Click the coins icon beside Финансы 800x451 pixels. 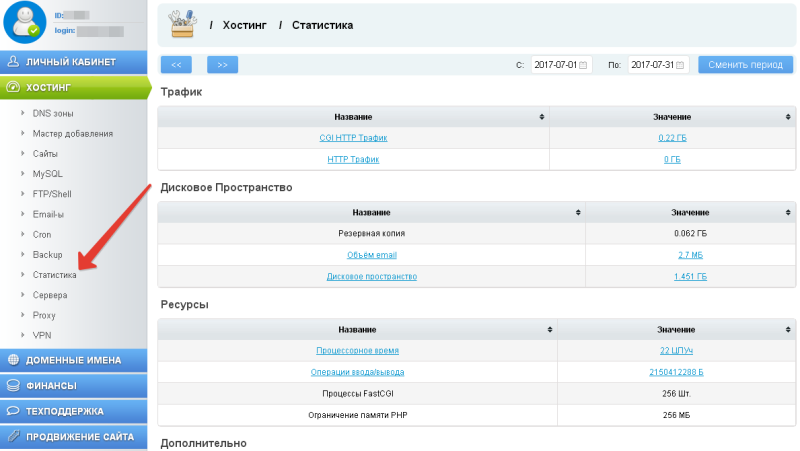pos(13,385)
